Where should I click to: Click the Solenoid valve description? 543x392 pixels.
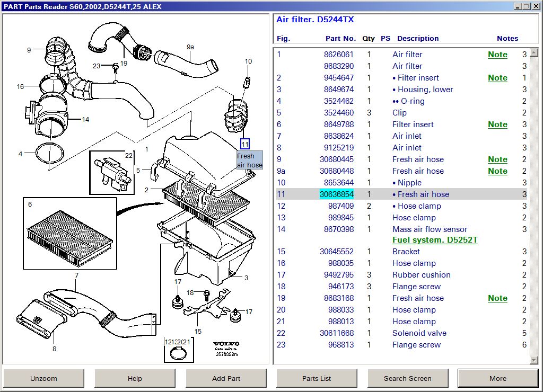(419, 333)
